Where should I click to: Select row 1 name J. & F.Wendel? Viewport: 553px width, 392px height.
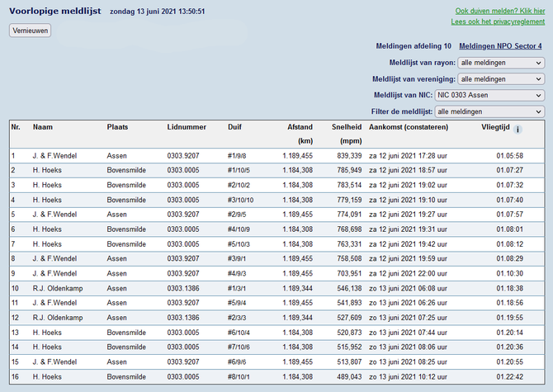(56, 155)
